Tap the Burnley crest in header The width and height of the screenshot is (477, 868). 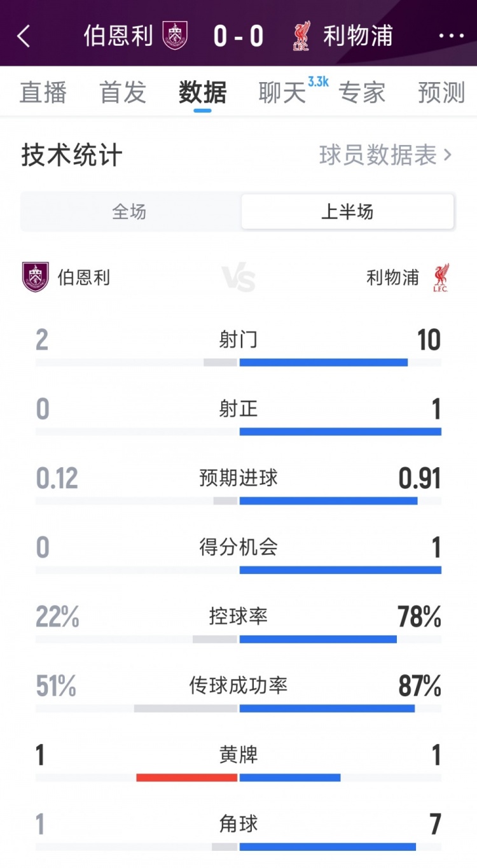(x=175, y=36)
